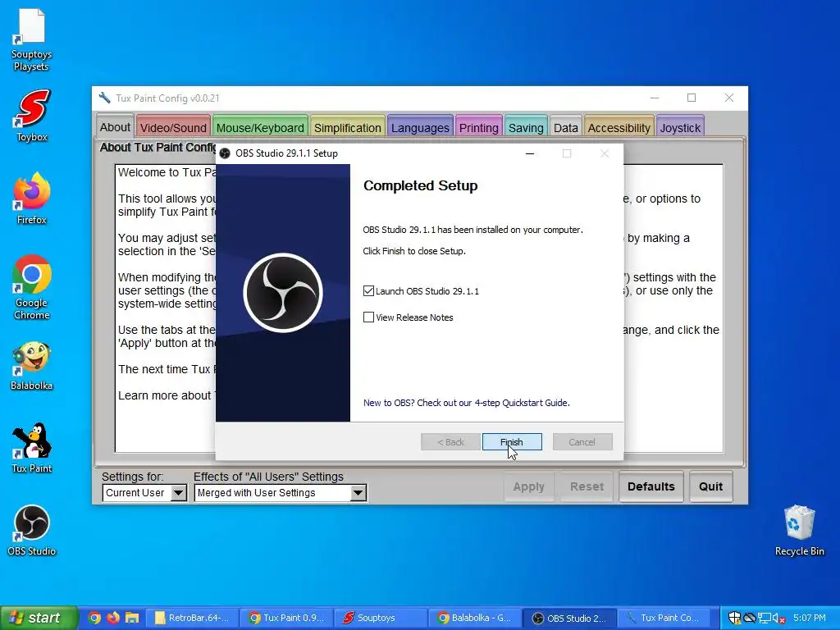
Task: Select the Recycle Bin icon
Action: [799, 531]
